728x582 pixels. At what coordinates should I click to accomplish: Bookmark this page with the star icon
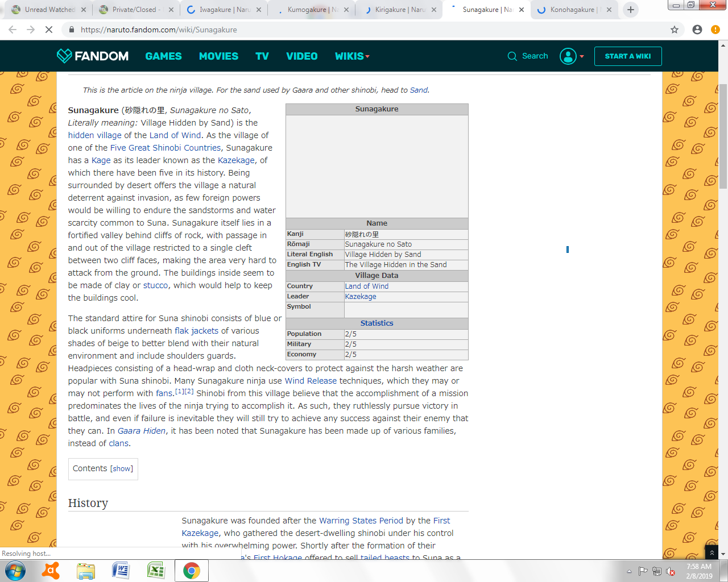click(x=674, y=30)
